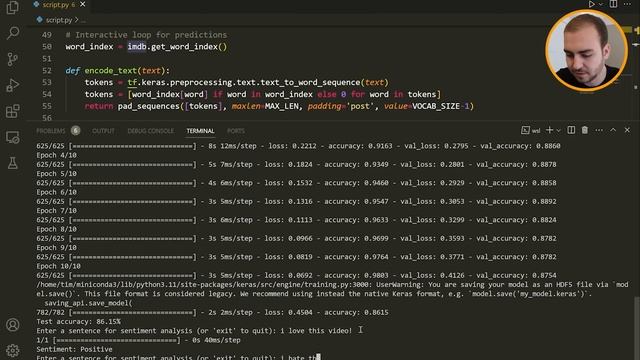Split the terminal pane
Viewport: 640px width, 360px height.
(571, 130)
